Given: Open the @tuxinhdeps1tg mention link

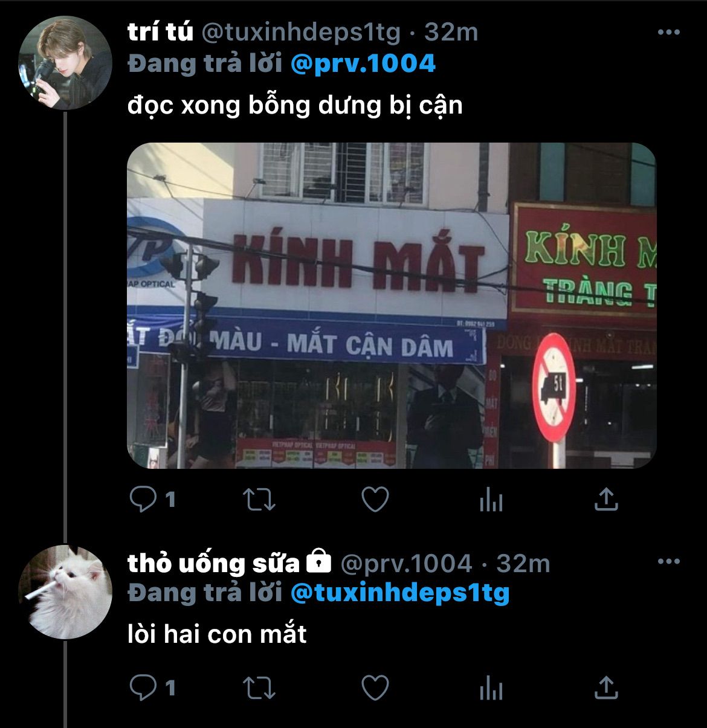Looking at the screenshot, I should [400, 593].
